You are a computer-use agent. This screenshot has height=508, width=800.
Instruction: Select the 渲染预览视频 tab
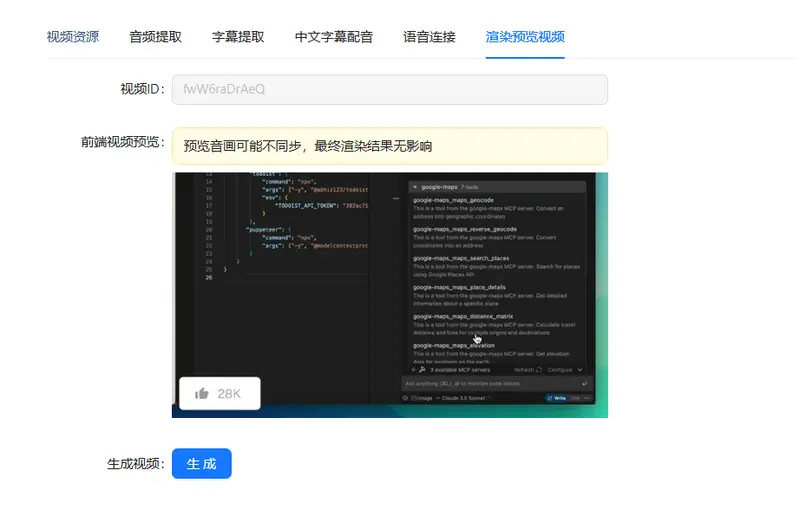tap(525, 37)
